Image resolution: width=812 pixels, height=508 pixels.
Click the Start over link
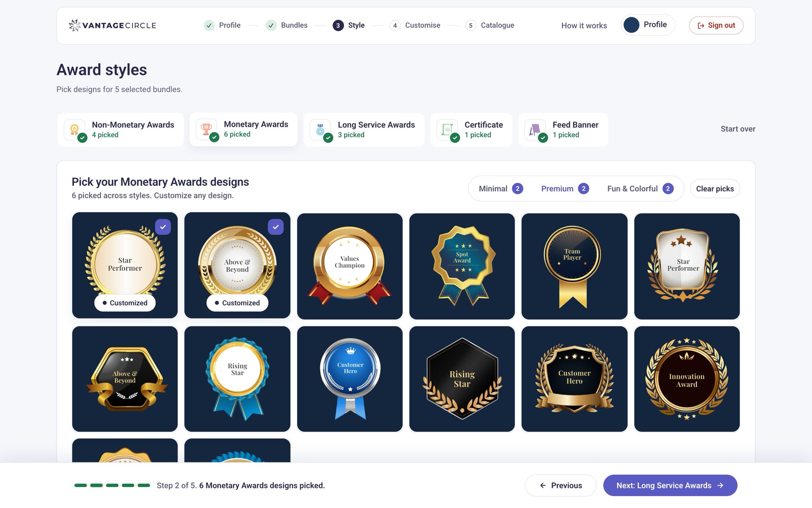[738, 129]
